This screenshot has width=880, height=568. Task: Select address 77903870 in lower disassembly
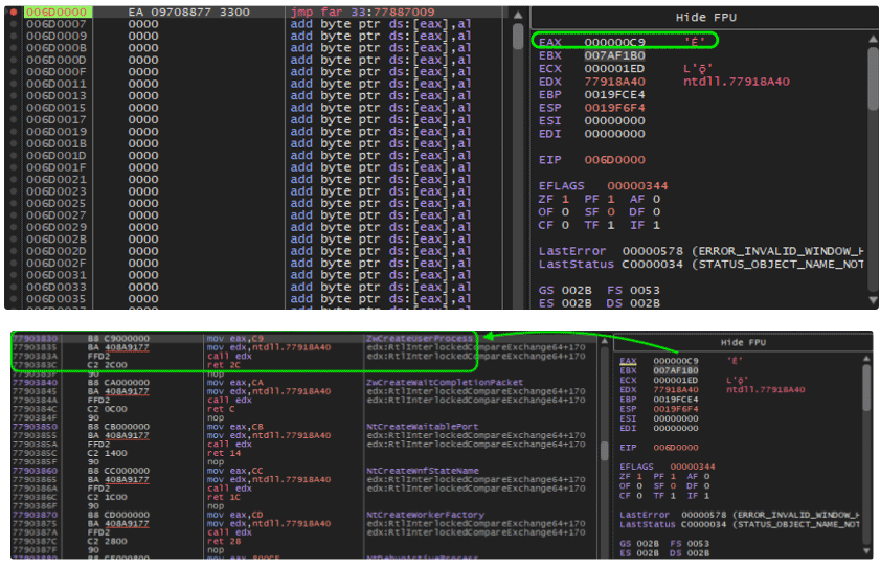click(35, 515)
